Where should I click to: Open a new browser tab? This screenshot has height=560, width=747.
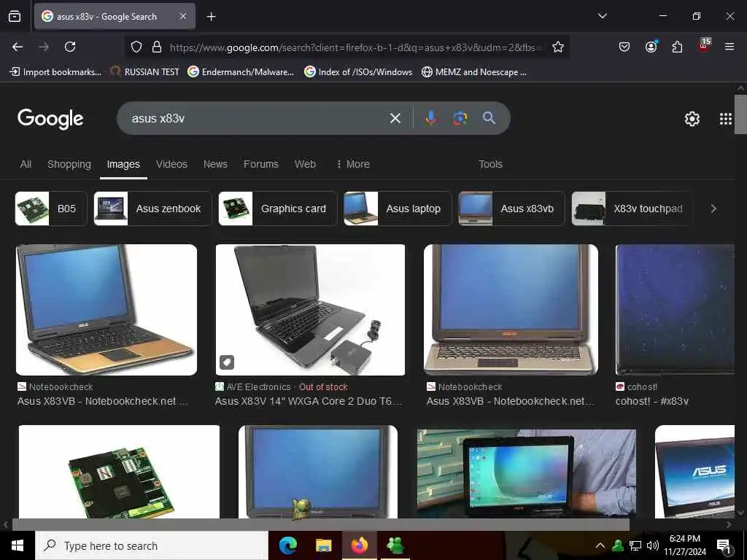[x=211, y=17]
